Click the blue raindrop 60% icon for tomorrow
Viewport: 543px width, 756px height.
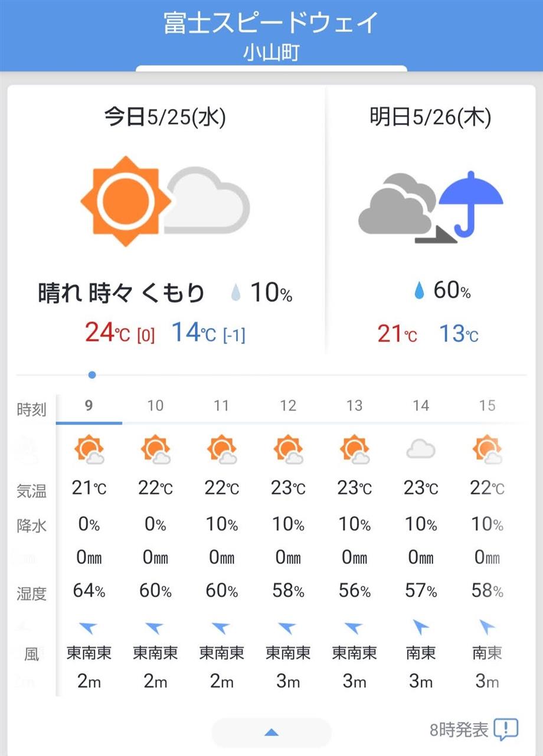[418, 291]
